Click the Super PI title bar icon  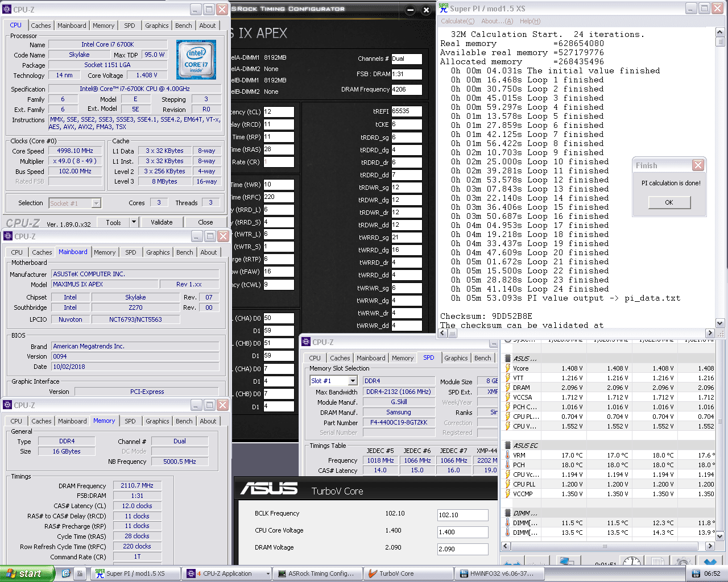(444, 8)
